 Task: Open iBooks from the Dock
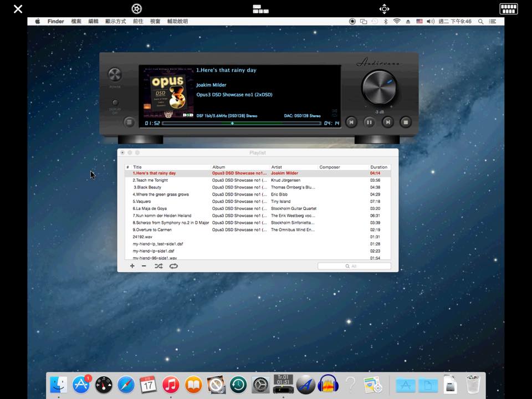193,385
